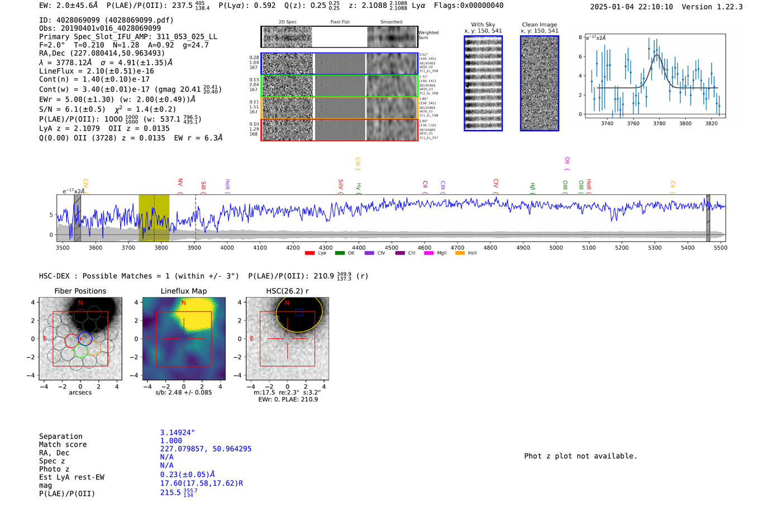782x532 pixels.
Task: Click the red Lyα legend swatch
Action: pos(309,253)
